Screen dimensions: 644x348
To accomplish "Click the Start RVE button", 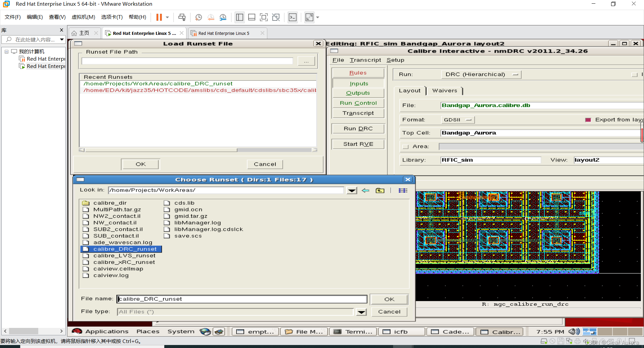I will tap(358, 144).
